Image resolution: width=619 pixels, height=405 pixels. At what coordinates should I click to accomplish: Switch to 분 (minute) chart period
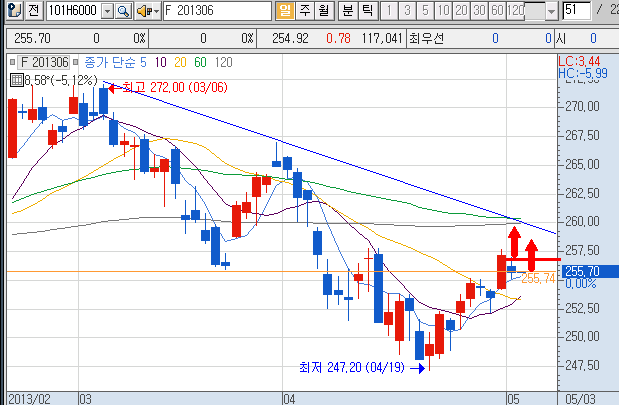(346, 11)
